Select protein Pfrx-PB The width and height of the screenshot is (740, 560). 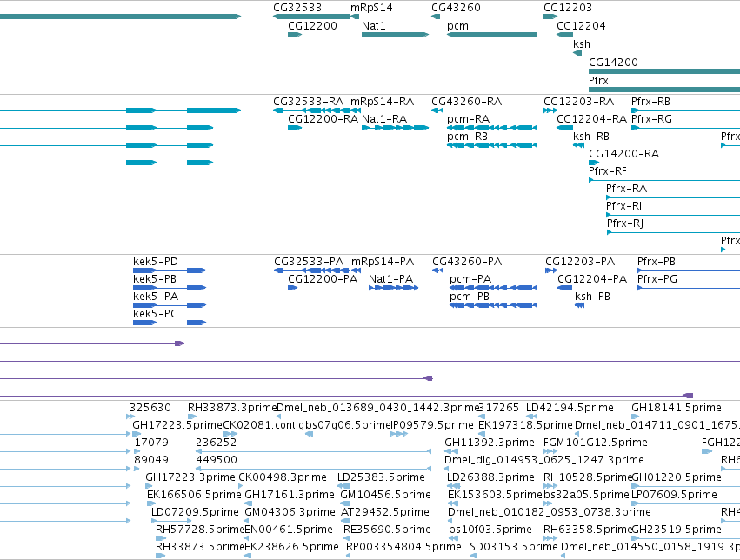coord(657,262)
